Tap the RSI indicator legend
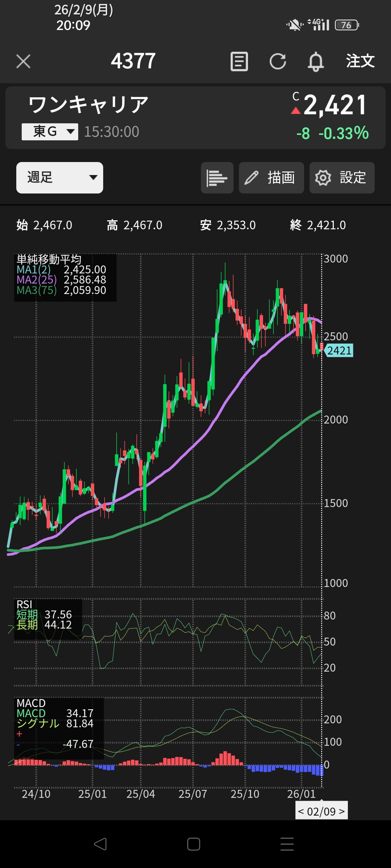Screen dimensions: 391x868 tap(48, 619)
